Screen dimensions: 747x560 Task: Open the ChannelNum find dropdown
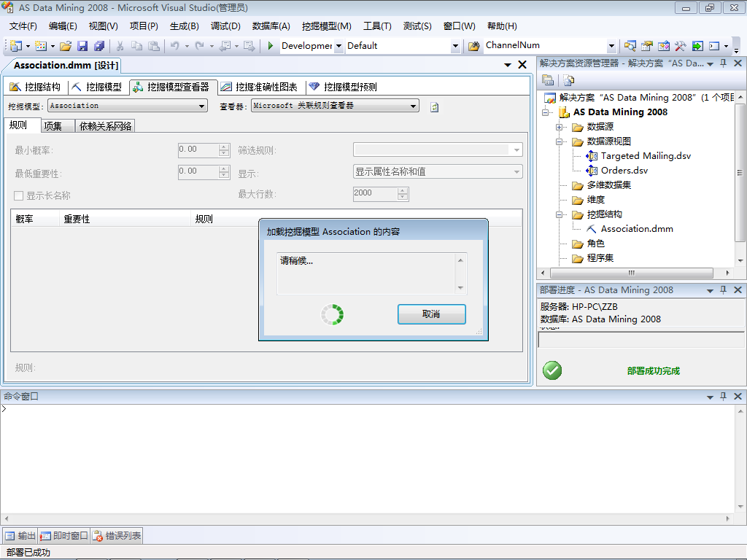(612, 46)
